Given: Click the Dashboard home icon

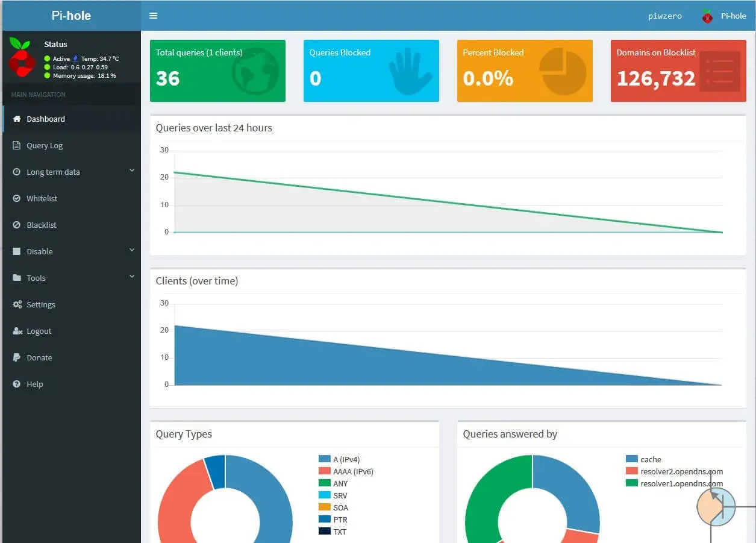Looking at the screenshot, I should click(x=17, y=119).
